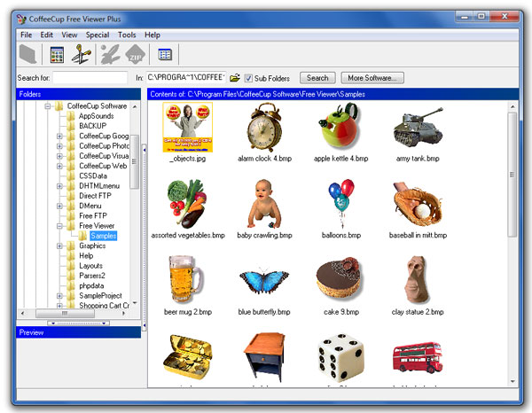532x413 pixels.
Task: Click the ZIP archive toolbar icon
Action: tap(135, 55)
